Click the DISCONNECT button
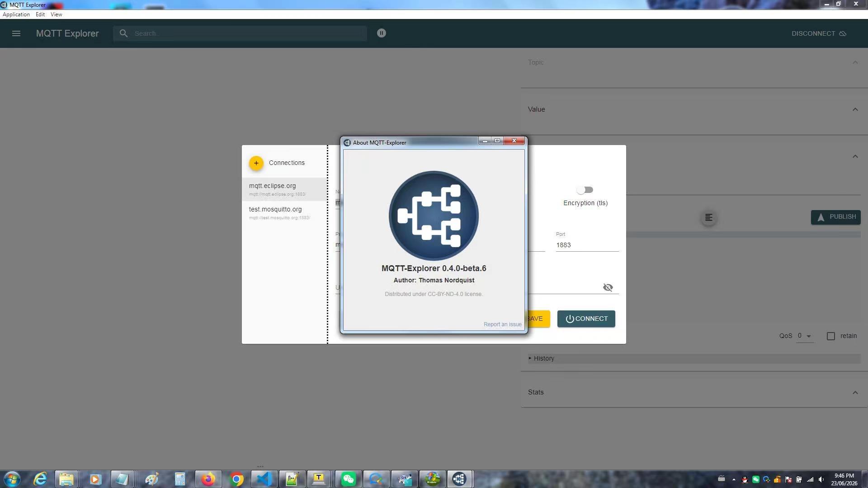Screen dimensions: 868x488 819,33
